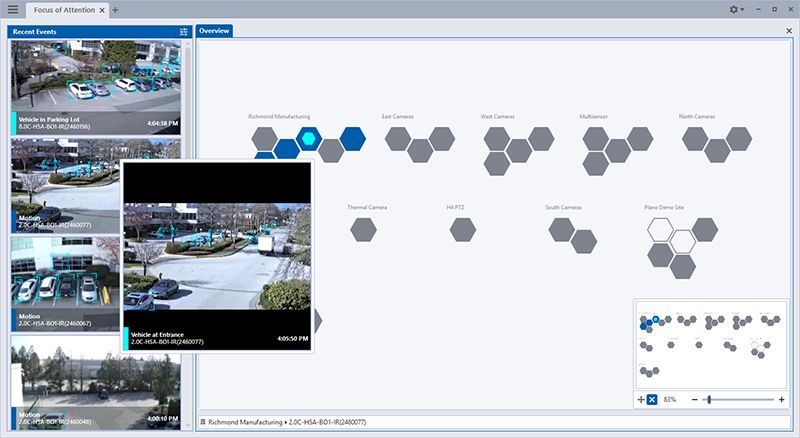Open the hamburger main menu

(x=13, y=9)
